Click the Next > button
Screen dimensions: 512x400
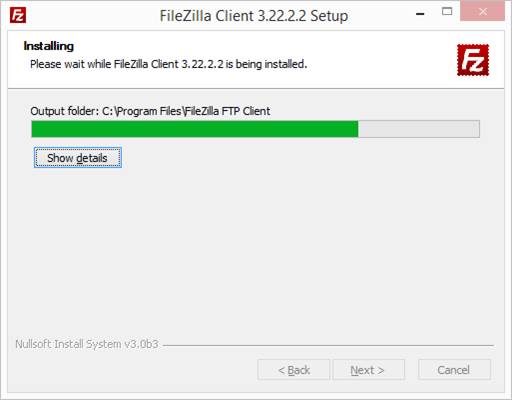pyautogui.click(x=369, y=370)
